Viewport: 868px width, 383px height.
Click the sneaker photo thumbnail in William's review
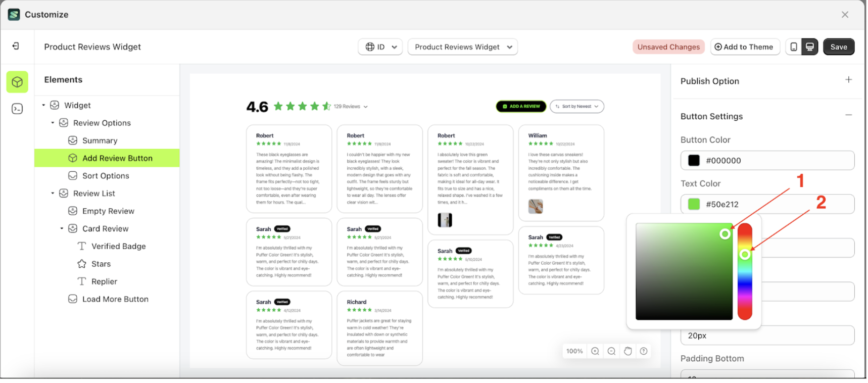click(536, 206)
